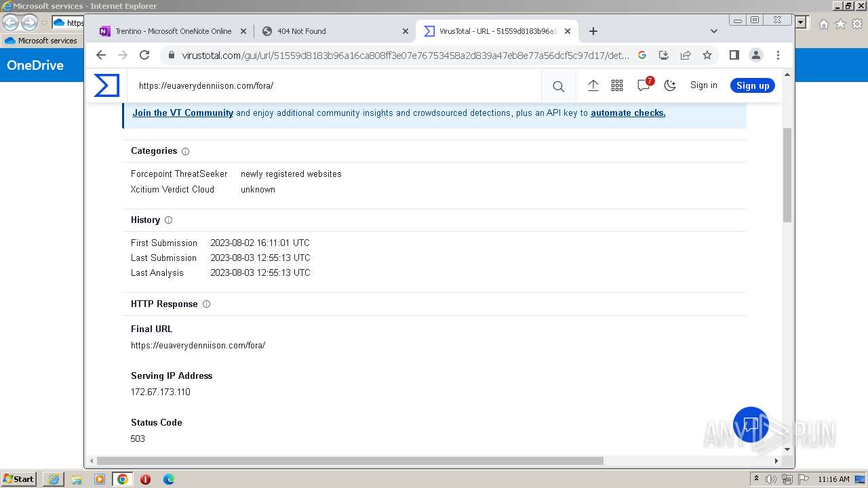Viewport: 868px width, 488px height.
Task: Toggle VirusTotal dark mode moon icon
Action: [670, 85]
